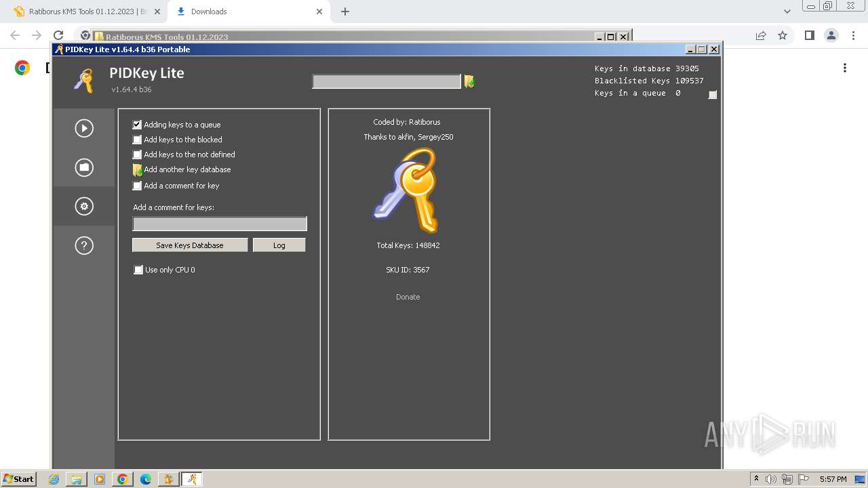The width and height of the screenshot is (868, 488).
Task: Open the help question mark section
Action: click(84, 245)
